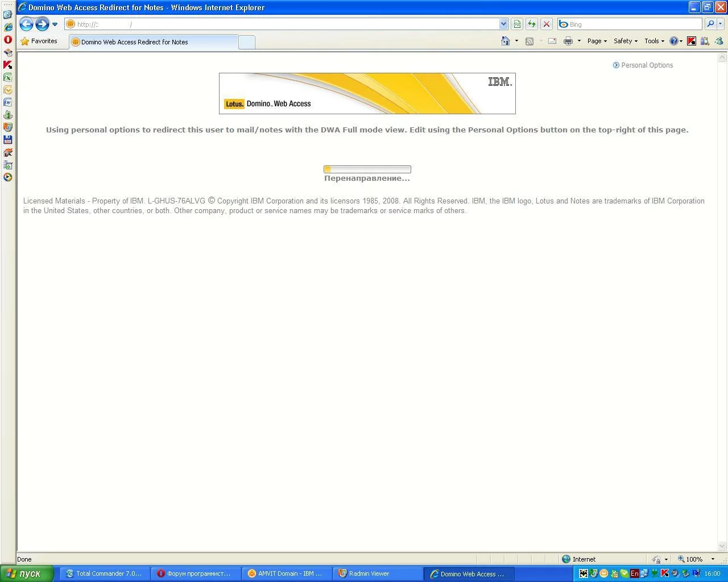The width and height of the screenshot is (728, 582).
Task: Click the browser Back arrow button
Action: coord(26,24)
